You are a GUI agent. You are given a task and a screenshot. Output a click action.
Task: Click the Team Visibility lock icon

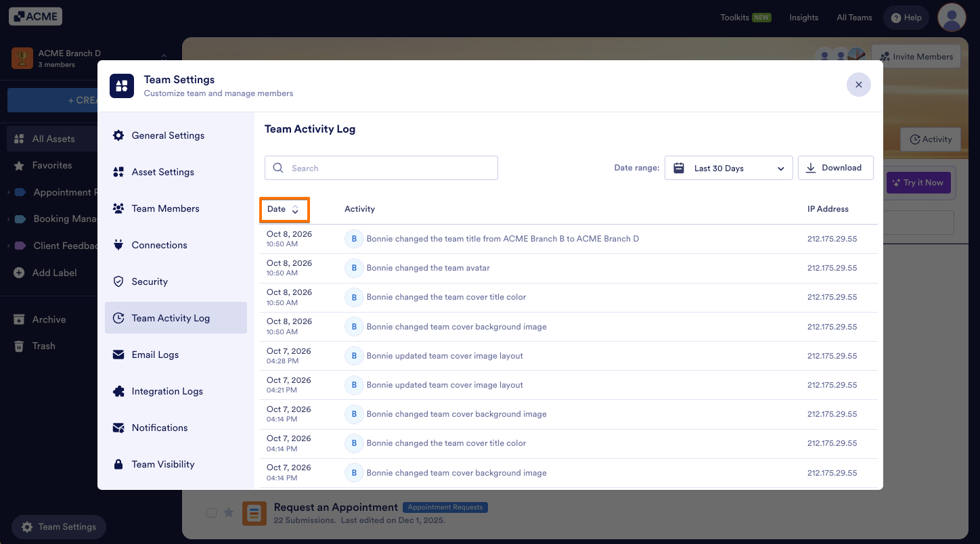click(118, 464)
